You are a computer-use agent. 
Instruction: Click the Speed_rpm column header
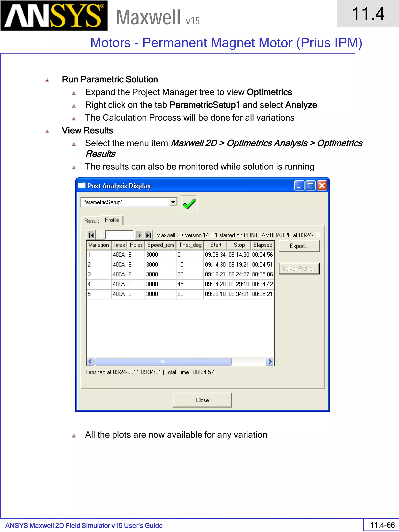tap(160, 245)
